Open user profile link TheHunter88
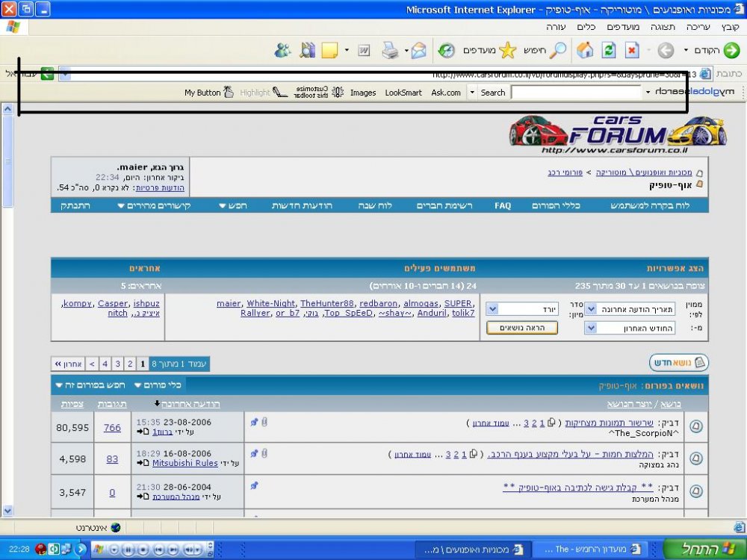Viewport: 747px width, 560px height. coord(327,303)
